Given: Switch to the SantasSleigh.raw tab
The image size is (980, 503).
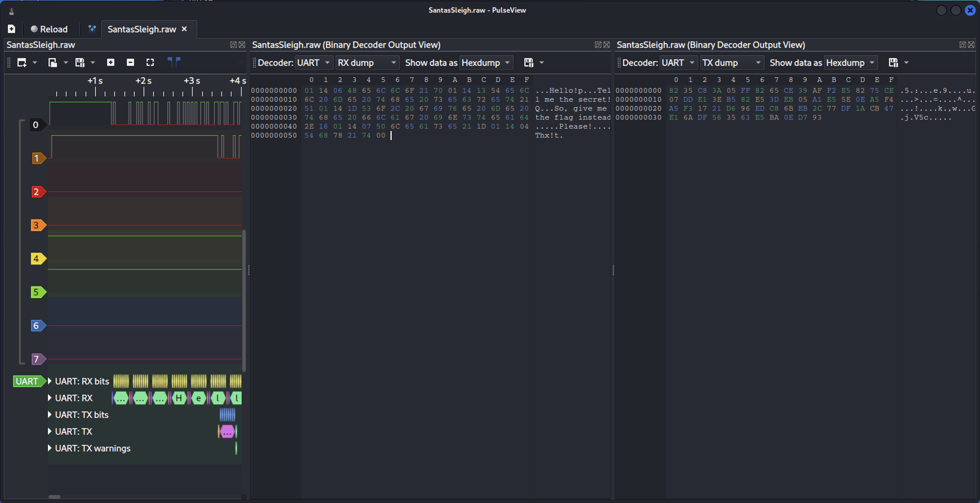Looking at the screenshot, I should pos(141,29).
